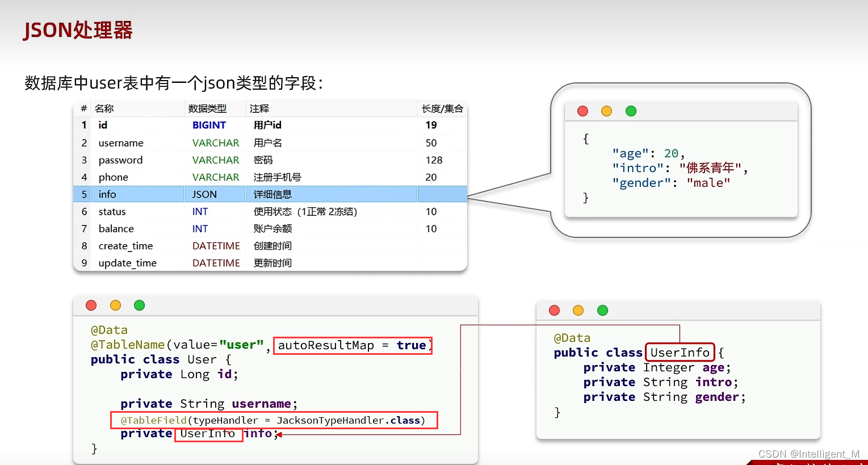This screenshot has height=465, width=868.
Task: Click the 名称 column header
Action: [x=104, y=108]
